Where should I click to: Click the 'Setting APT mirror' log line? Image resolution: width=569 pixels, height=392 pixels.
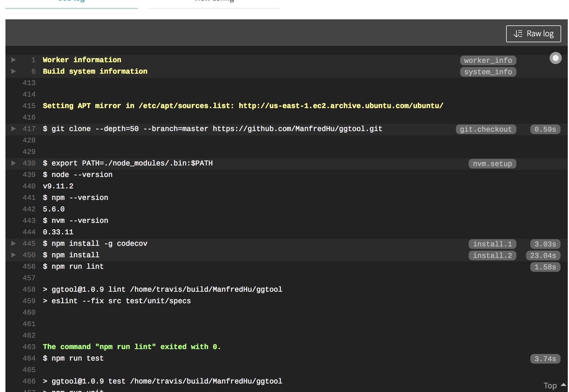pyautogui.click(x=243, y=106)
